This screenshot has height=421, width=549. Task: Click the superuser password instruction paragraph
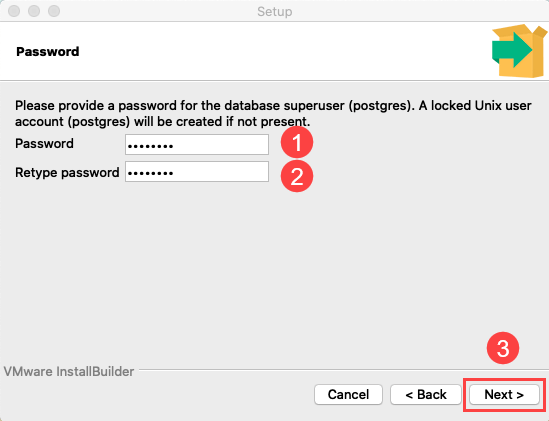(x=273, y=113)
